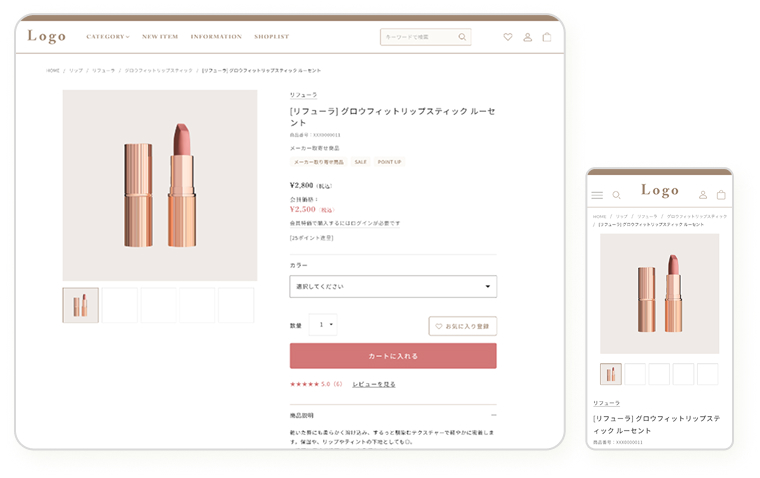
Task: Click the keyword search input field
Action: [x=418, y=37]
